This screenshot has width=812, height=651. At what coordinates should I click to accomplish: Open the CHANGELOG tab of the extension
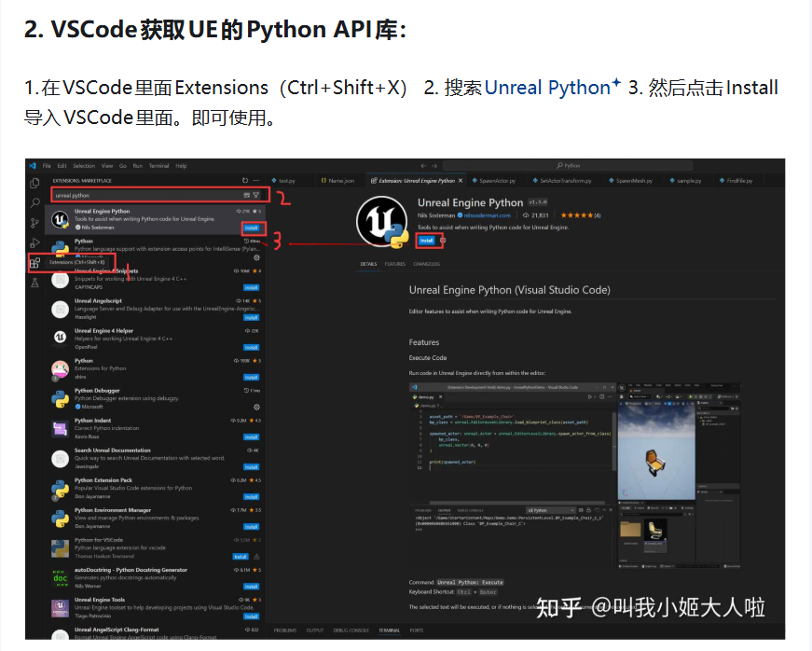point(427,264)
